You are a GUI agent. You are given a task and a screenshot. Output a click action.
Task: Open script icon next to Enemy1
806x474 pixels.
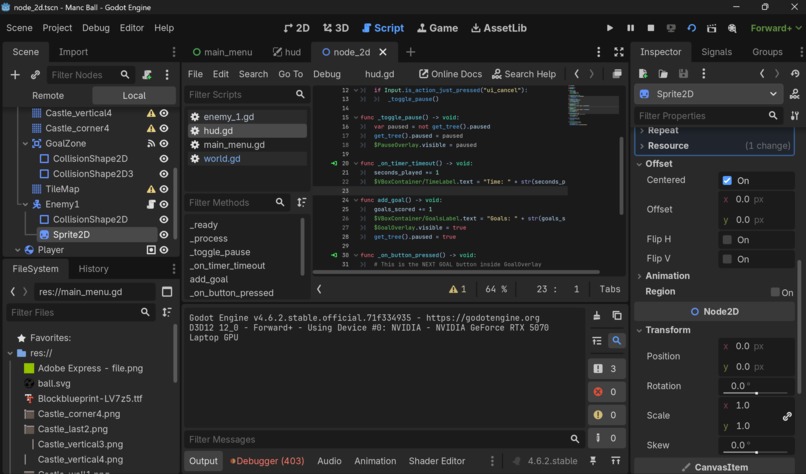coord(151,204)
